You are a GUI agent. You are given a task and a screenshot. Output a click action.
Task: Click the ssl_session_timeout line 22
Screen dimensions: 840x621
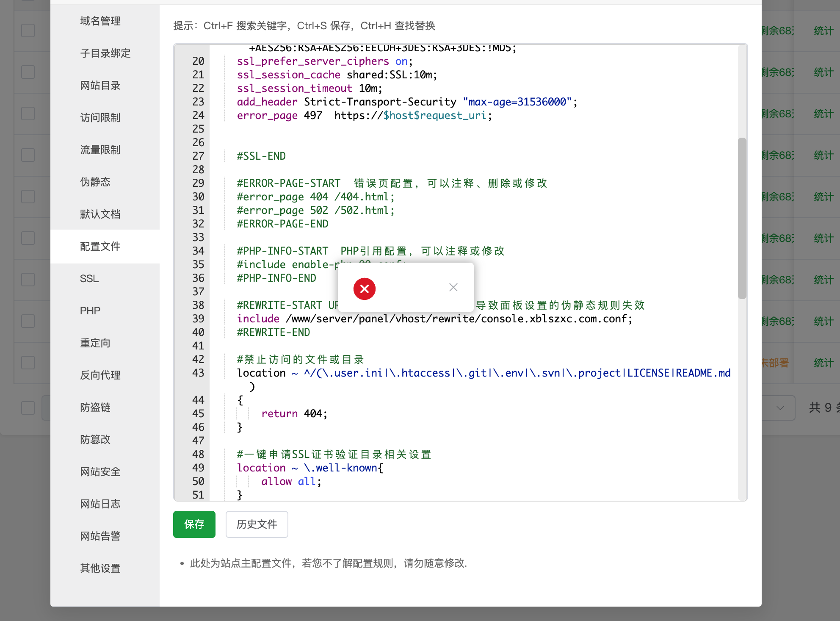309,88
